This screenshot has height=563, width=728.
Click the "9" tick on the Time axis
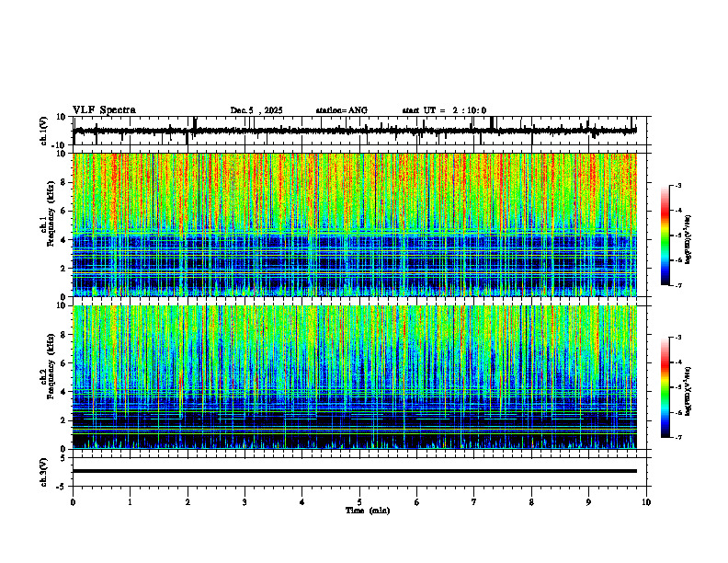pos(588,502)
